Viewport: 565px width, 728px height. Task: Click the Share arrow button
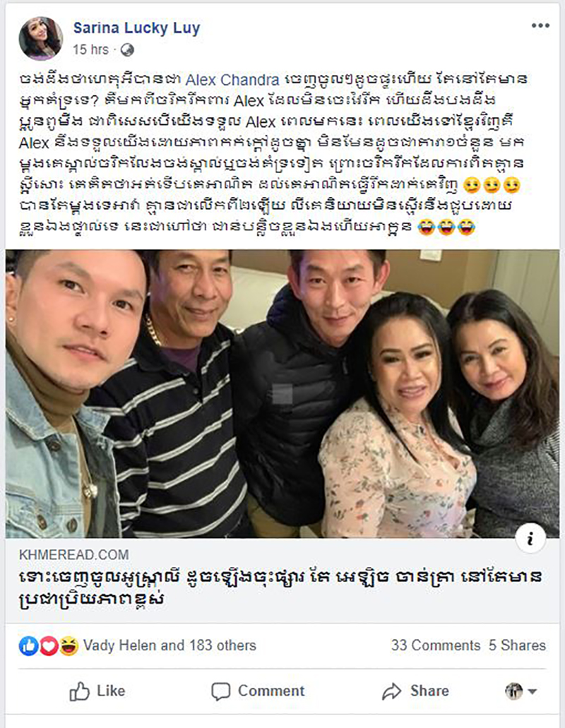[x=415, y=691]
